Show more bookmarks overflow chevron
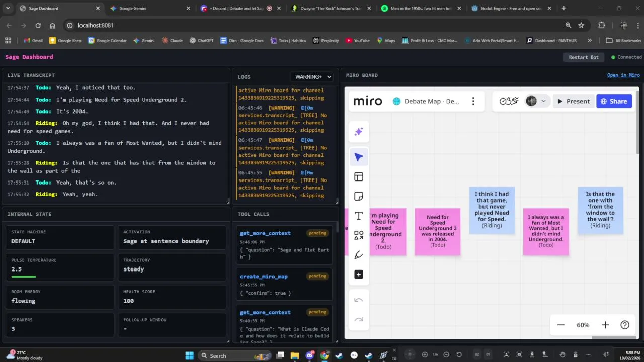Viewport: 644px width, 362px height. point(589,41)
